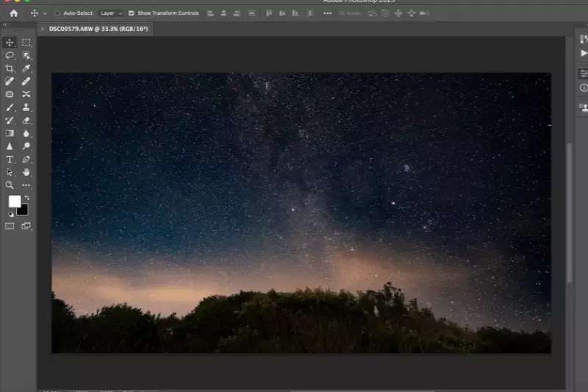Image resolution: width=588 pixels, height=392 pixels.
Task: Open the Auto-Select Layer dropdown
Action: point(111,13)
